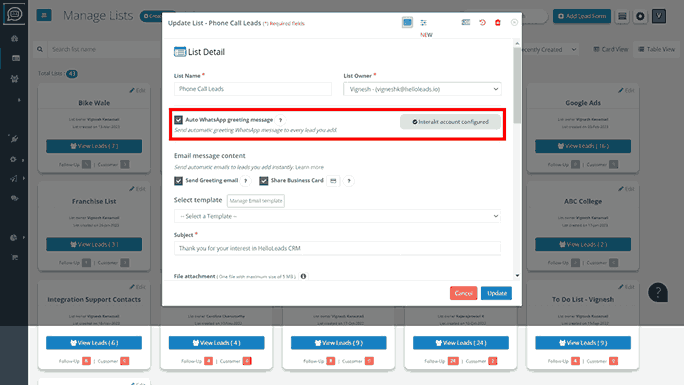This screenshot has width=684, height=385.
Task: Toggle Auto WhatsApp greeting message checkbox
Action: [178, 119]
